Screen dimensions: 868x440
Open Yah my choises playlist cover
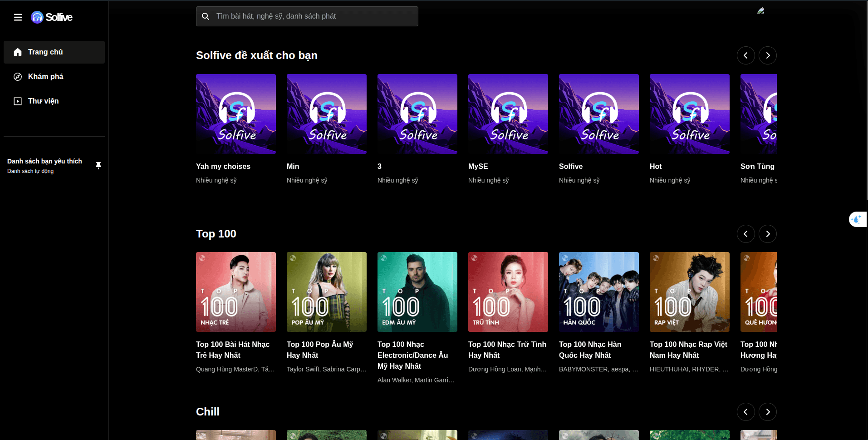[236, 114]
